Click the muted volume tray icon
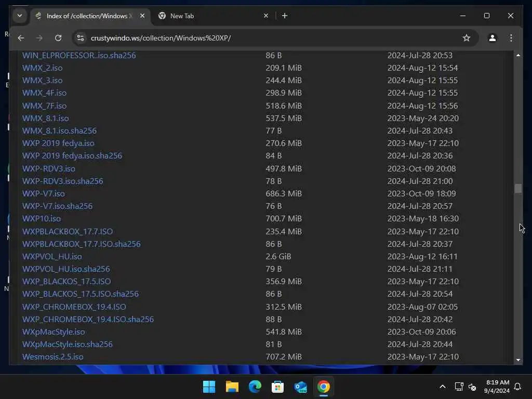Image resolution: width=532 pixels, height=399 pixels. click(x=472, y=387)
